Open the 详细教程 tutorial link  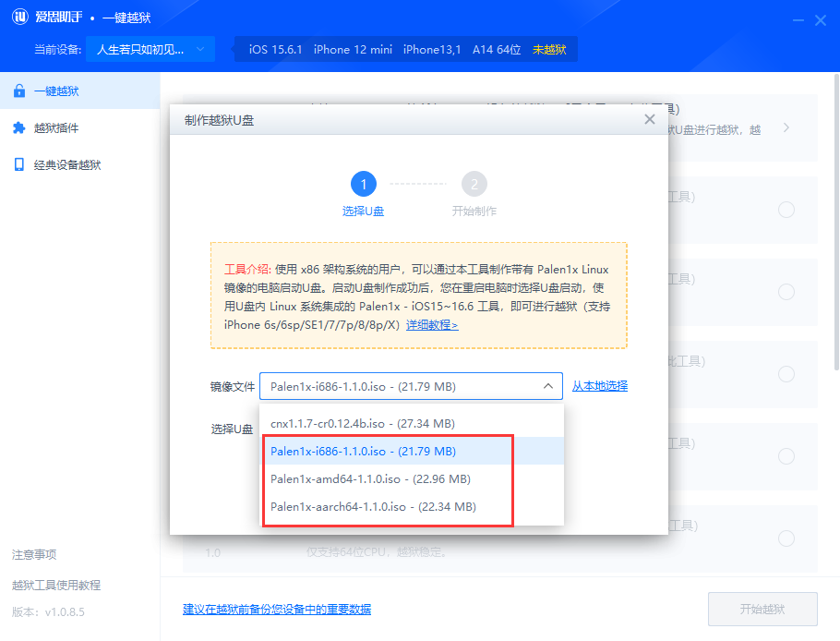(x=432, y=325)
